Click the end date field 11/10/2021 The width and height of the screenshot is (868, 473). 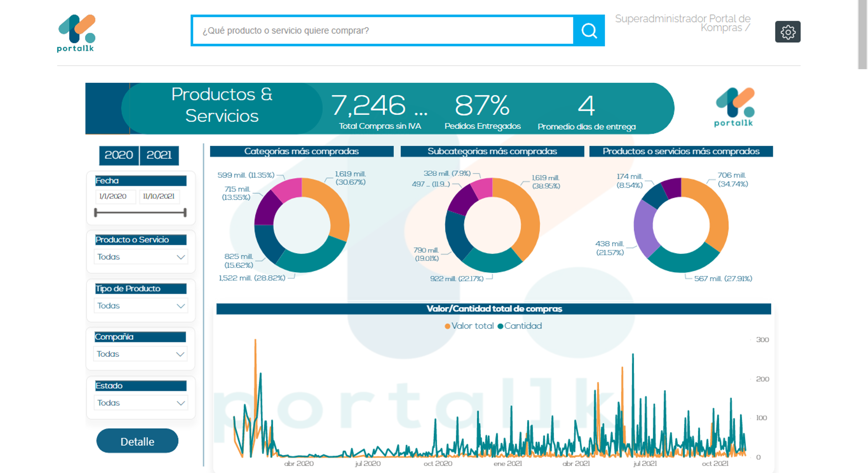point(159,196)
